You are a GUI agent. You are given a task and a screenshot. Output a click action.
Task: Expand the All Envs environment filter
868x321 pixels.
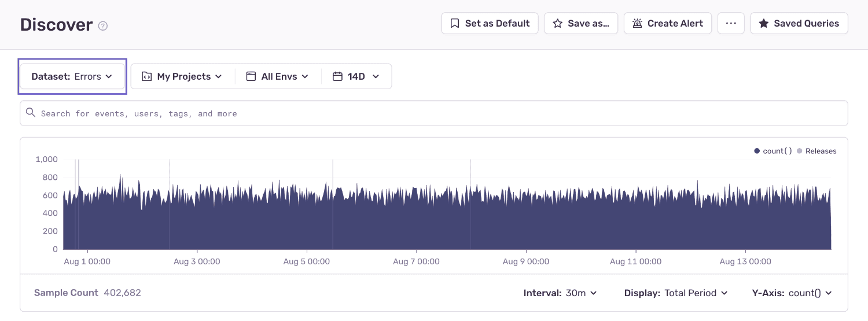pos(278,76)
